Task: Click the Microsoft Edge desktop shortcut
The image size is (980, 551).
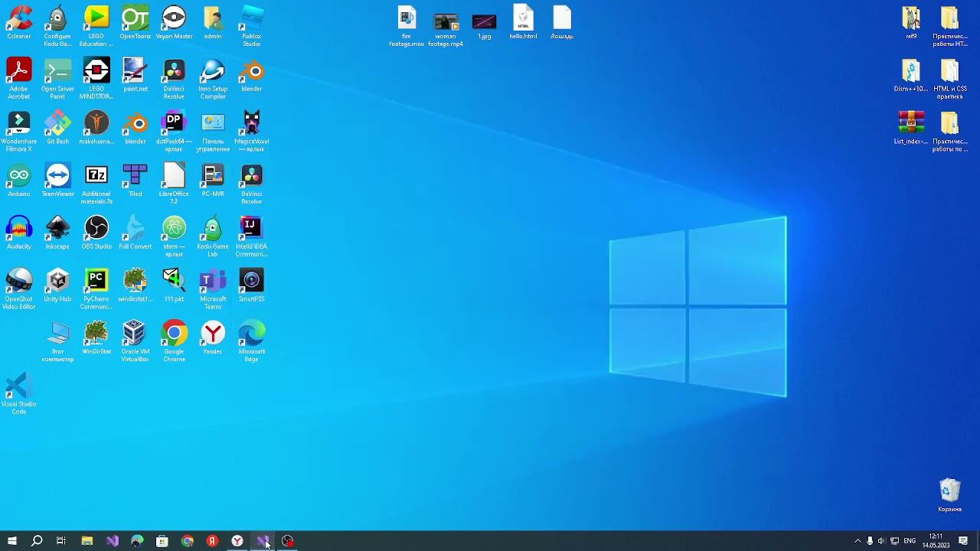Action: pyautogui.click(x=252, y=342)
